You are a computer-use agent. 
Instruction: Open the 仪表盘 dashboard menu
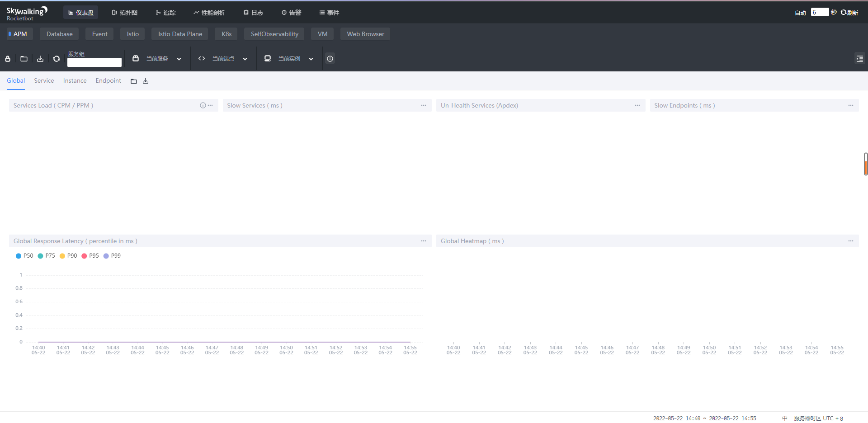[81, 13]
